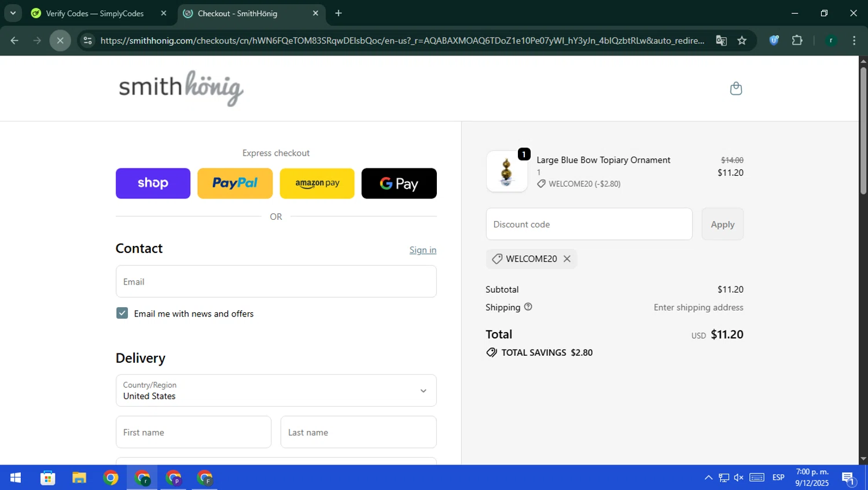This screenshot has height=490, width=868.
Task: Click the muted volume tray icon
Action: [x=739, y=478]
